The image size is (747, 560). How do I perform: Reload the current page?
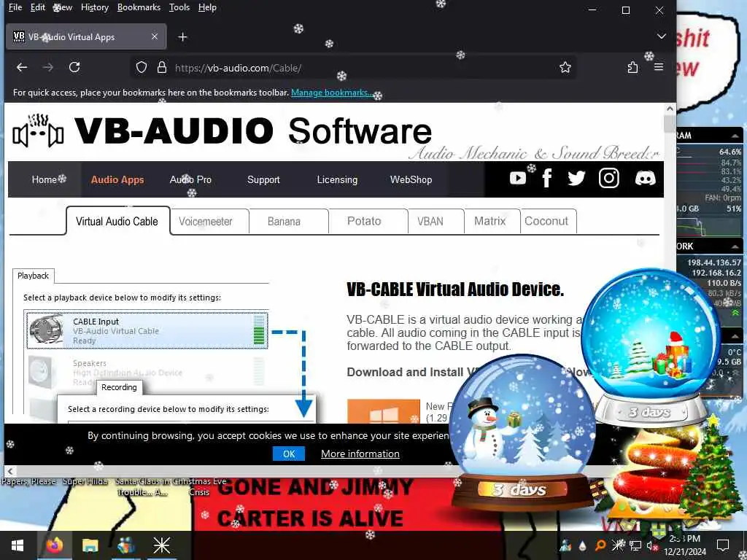click(74, 67)
